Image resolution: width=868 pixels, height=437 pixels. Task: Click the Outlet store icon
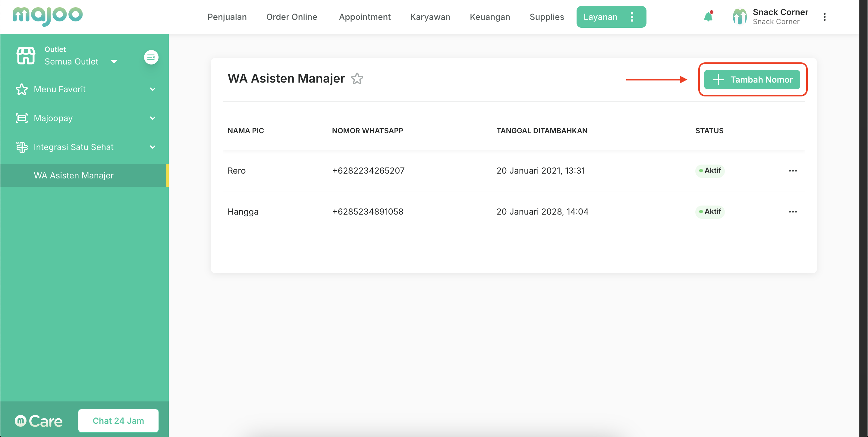[26, 55]
